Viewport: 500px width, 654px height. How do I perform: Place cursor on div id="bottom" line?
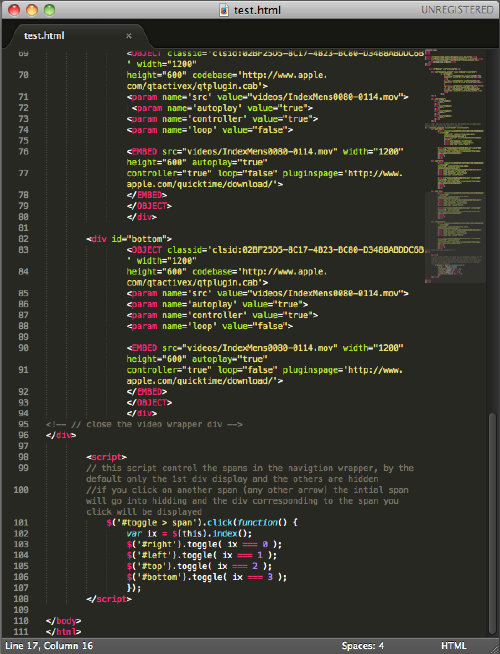click(x=129, y=239)
